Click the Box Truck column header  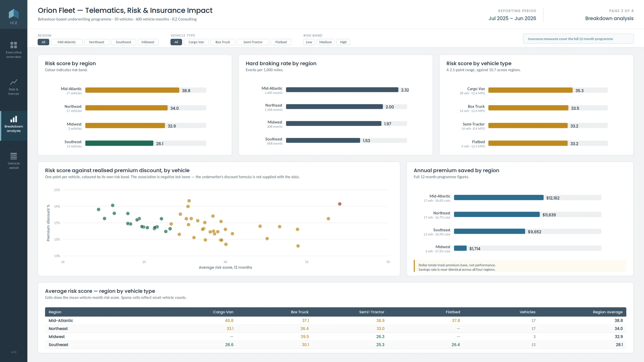[300, 312]
